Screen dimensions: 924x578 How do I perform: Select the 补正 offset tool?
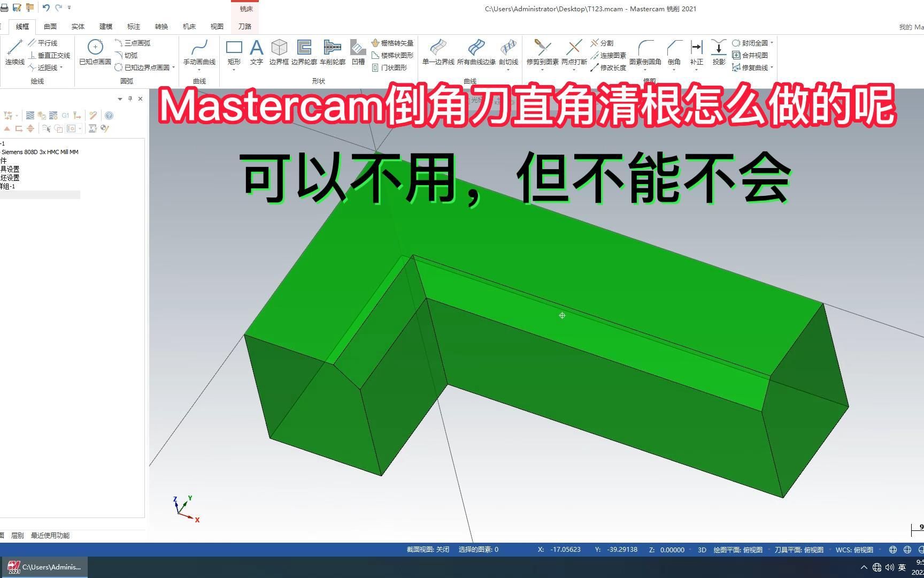(x=697, y=51)
